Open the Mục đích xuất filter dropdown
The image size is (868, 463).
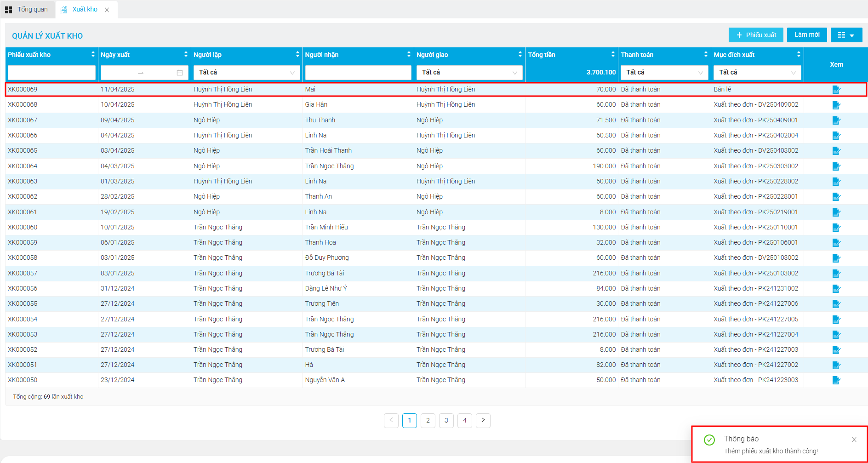pos(757,73)
